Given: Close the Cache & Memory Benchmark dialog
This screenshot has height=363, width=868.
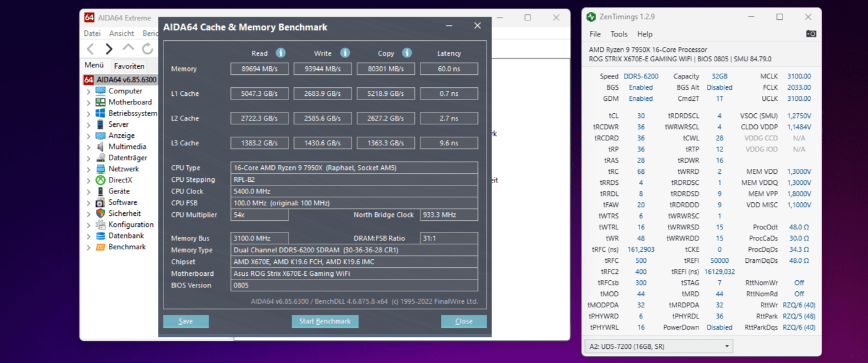Looking at the screenshot, I should [477, 26].
